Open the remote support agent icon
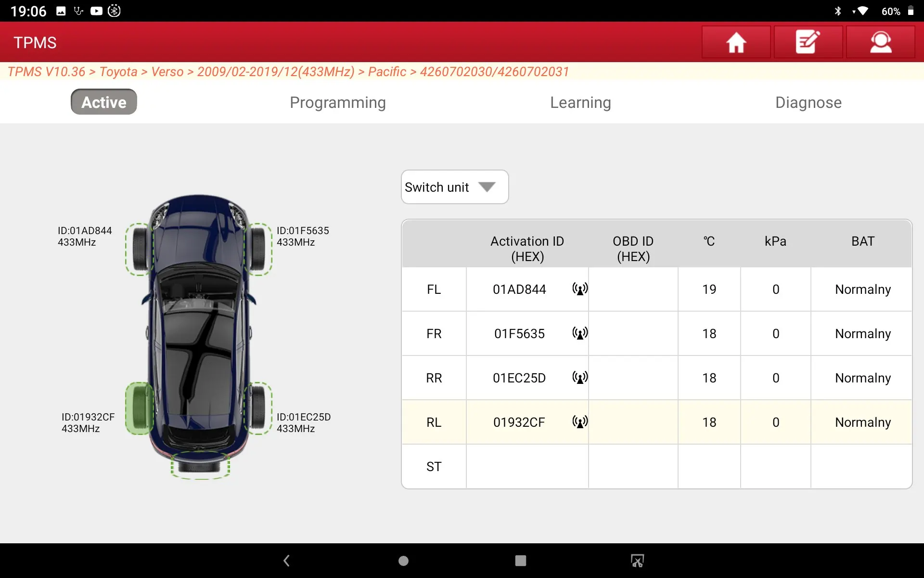924x578 pixels. 880,42
